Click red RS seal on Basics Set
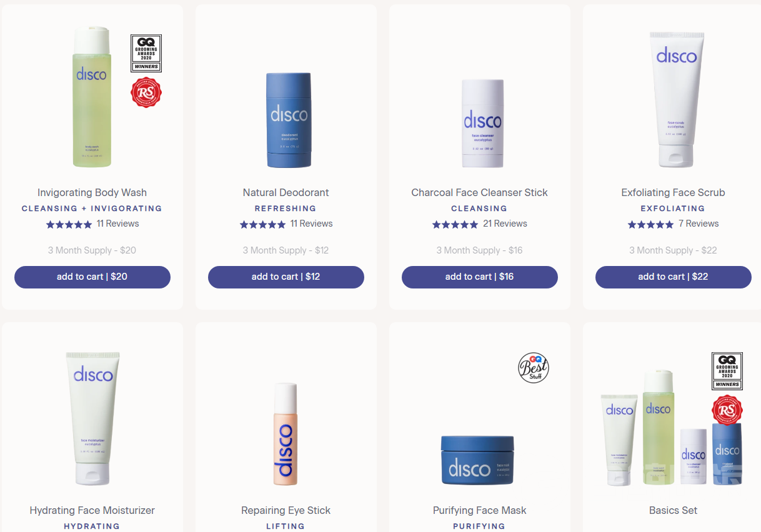This screenshot has height=532, width=761. point(727,410)
